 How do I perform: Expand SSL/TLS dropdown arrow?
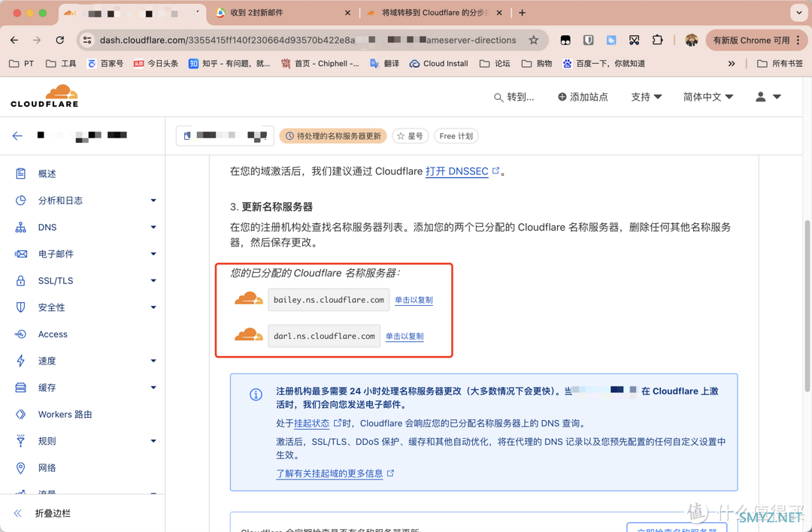pos(153,281)
